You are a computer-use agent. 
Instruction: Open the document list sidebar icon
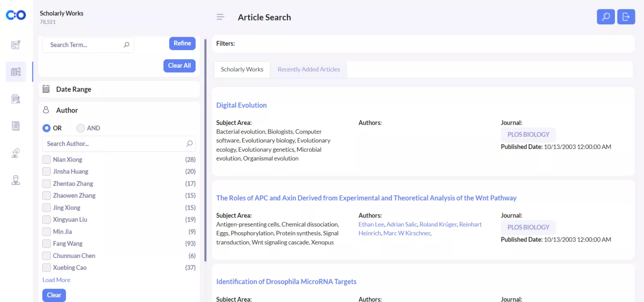coord(16,126)
